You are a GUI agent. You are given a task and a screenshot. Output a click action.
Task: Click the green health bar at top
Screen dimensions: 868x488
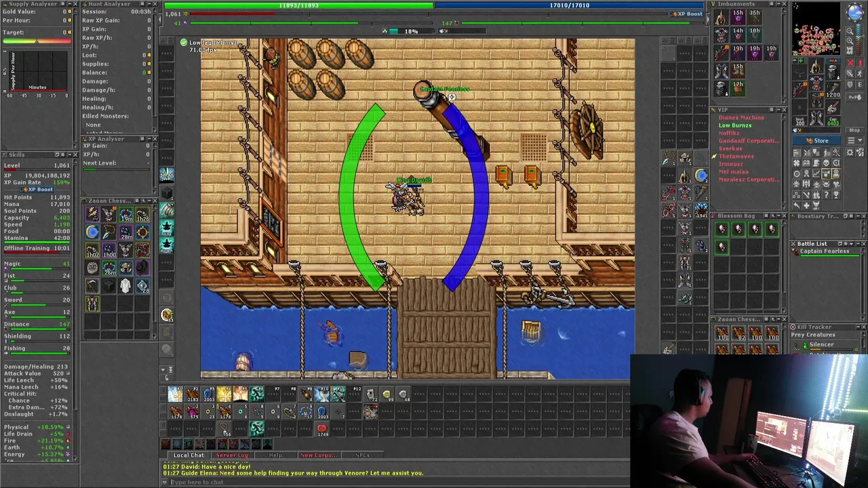click(x=299, y=5)
